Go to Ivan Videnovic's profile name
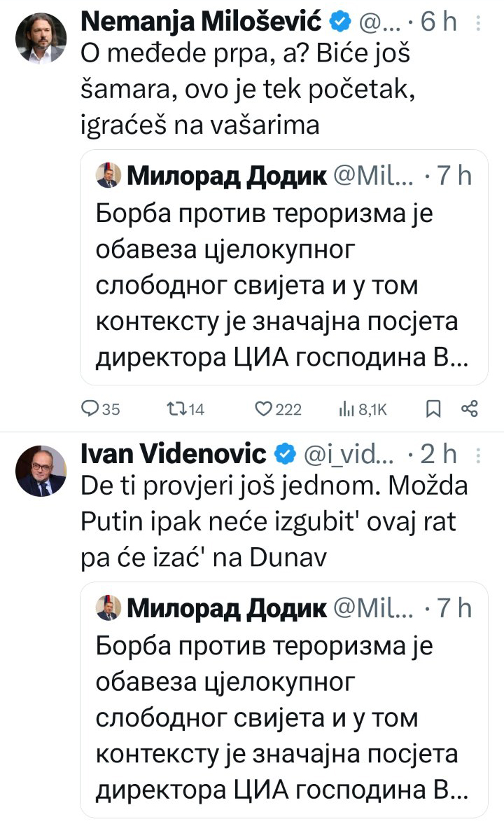Viewport: 504px width, 824px height. (174, 455)
